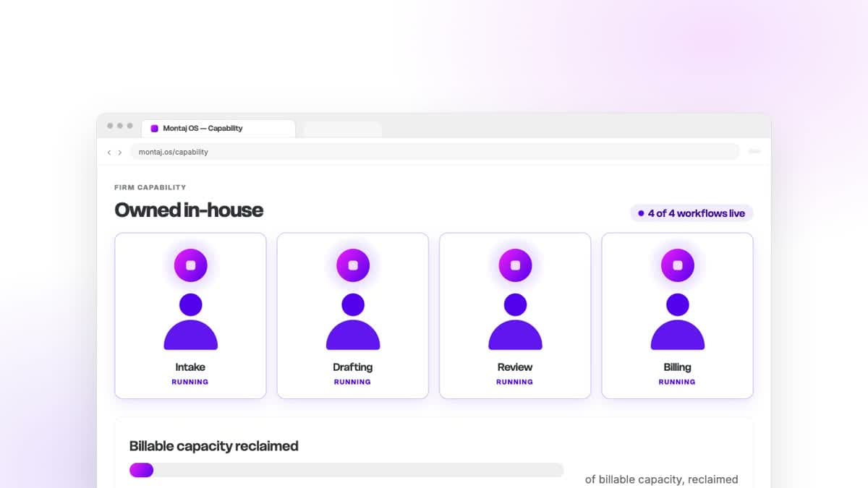Click the FIRM CAPABILITY label

(x=150, y=187)
